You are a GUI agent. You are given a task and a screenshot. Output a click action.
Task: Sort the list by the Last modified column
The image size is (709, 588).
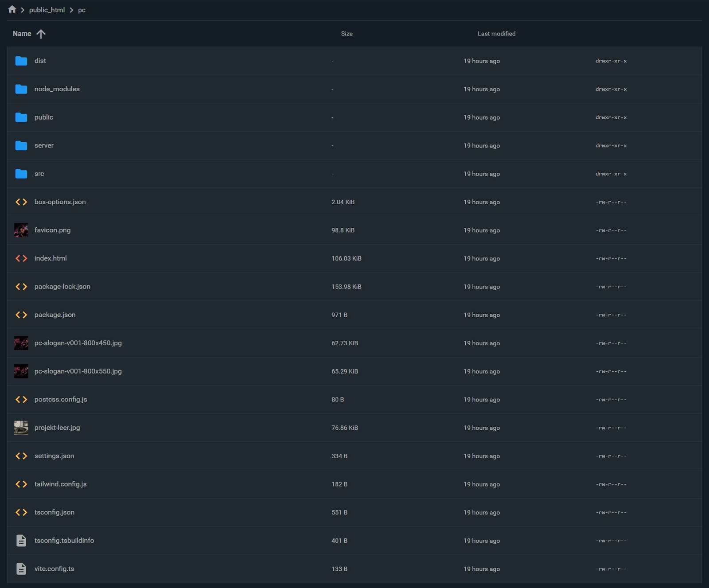[x=496, y=34]
